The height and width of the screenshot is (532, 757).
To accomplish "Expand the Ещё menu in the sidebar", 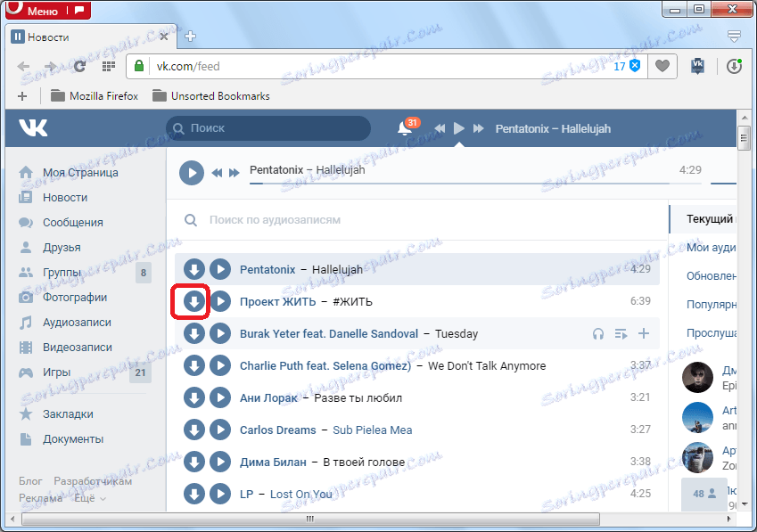I will click(86, 500).
